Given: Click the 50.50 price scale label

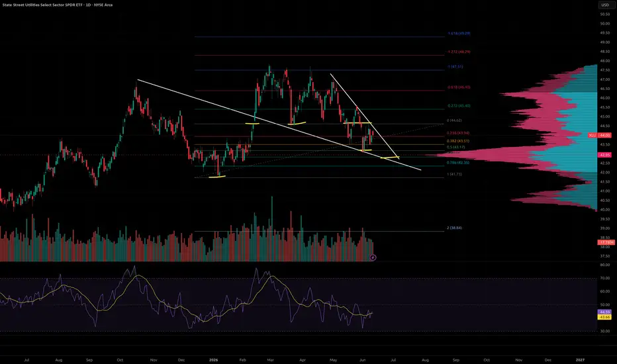Looking at the screenshot, I should (x=605, y=14).
